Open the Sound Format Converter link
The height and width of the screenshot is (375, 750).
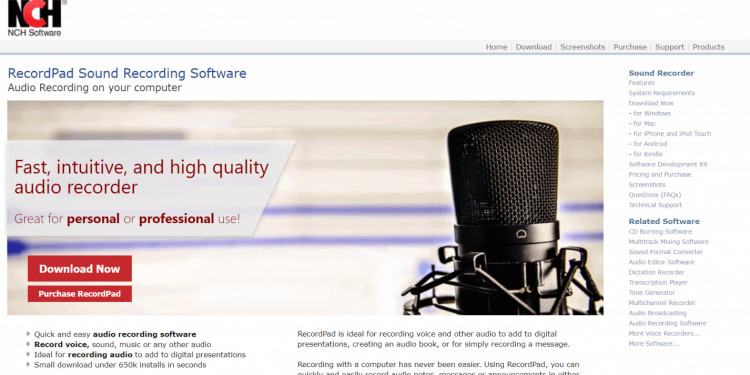[x=665, y=252]
